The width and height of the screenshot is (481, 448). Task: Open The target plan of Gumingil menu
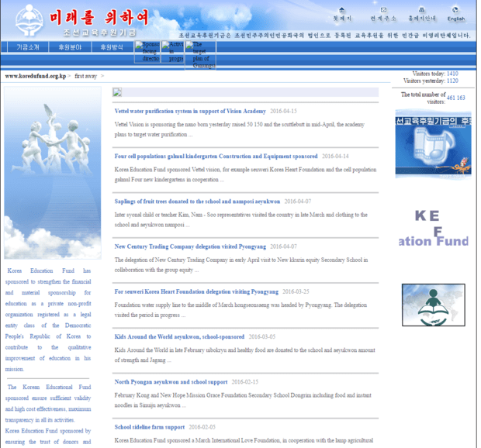[199, 54]
